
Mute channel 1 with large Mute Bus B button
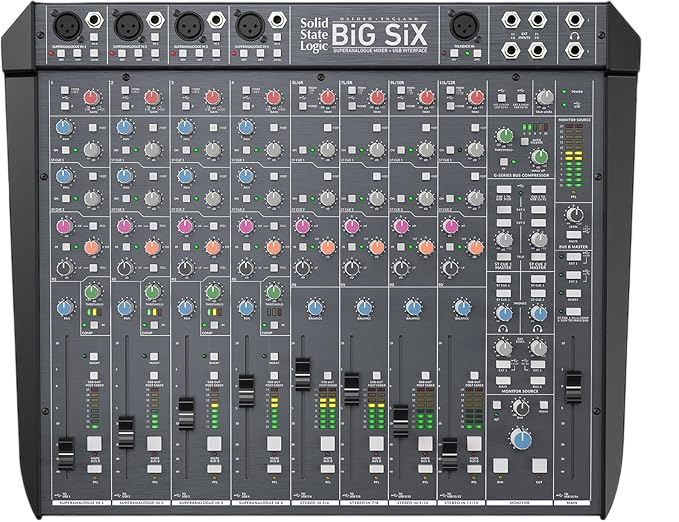pyautogui.click(x=94, y=444)
